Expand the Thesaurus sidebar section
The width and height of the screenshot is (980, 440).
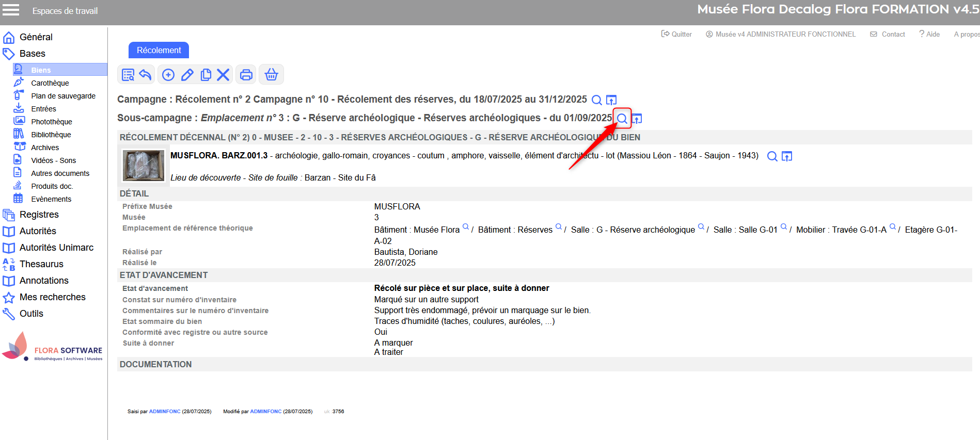41,264
